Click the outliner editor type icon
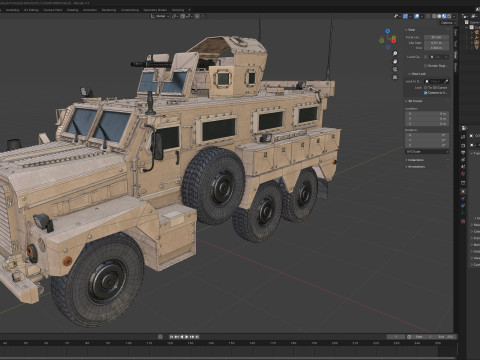Image resolution: width=480 pixels, height=360 pixels. 465,17
